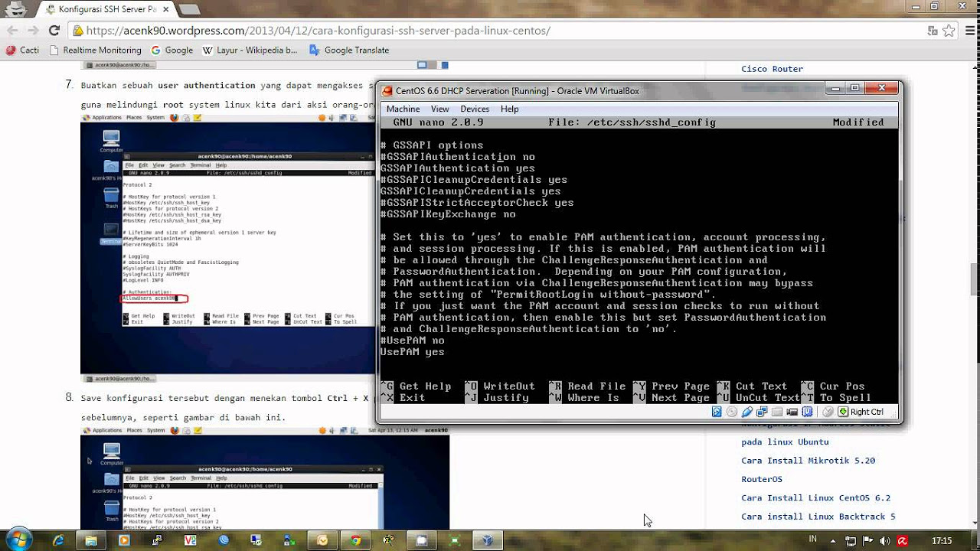Click the Action Center flag tray icon
980x551 pixels.
pos(867,541)
